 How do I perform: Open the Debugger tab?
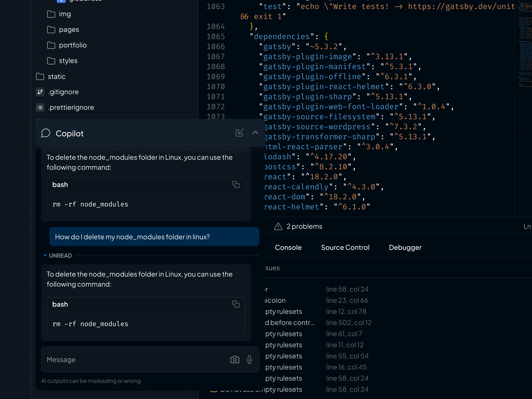(x=405, y=247)
